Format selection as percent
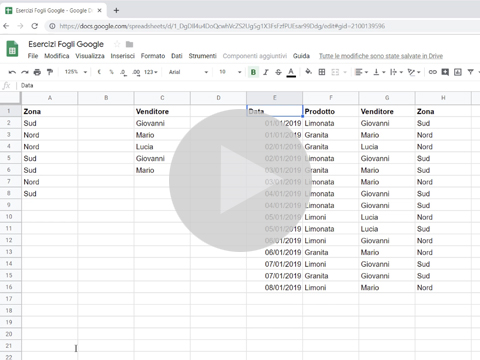This screenshot has height=360, width=480. point(111,72)
